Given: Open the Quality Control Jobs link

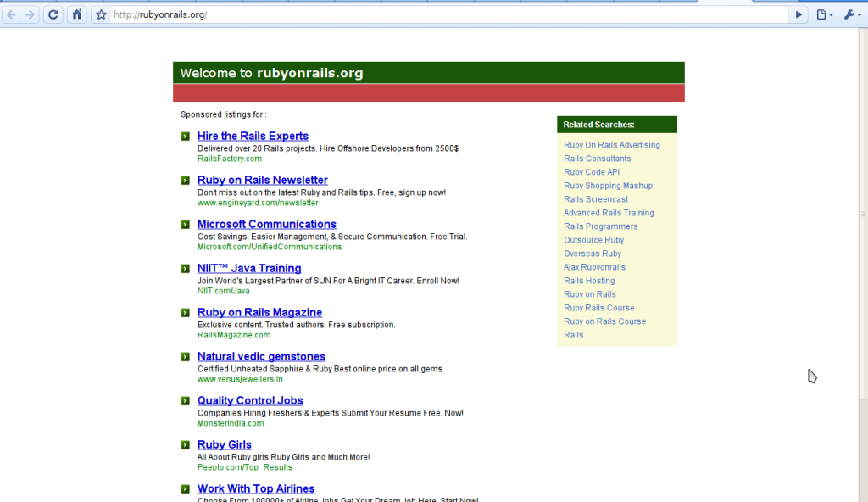Looking at the screenshot, I should 250,400.
